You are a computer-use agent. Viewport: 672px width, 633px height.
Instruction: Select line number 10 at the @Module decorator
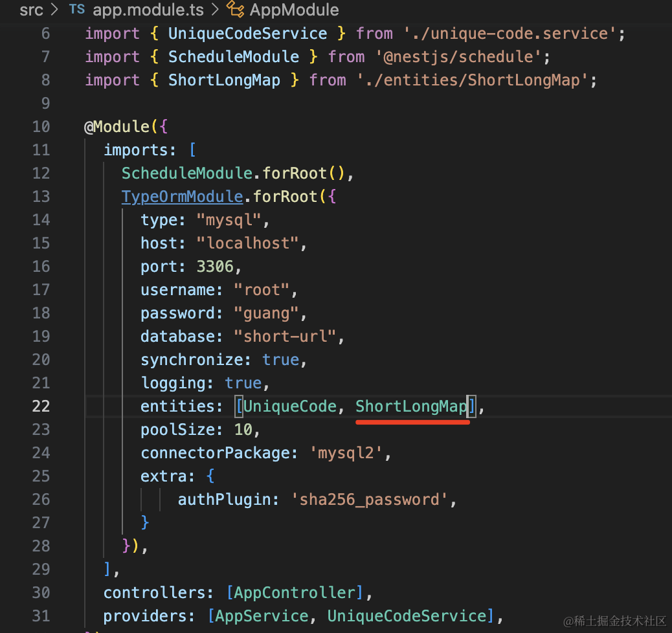(x=41, y=127)
